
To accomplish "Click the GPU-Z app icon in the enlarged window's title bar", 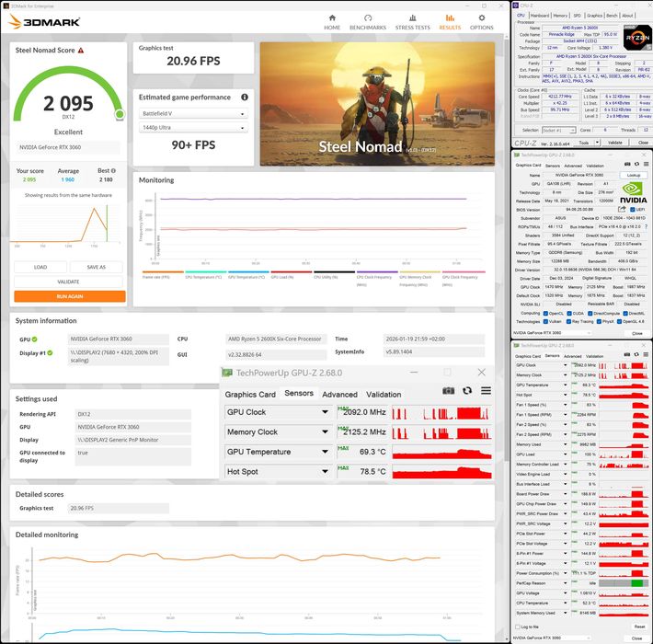I will [227, 373].
